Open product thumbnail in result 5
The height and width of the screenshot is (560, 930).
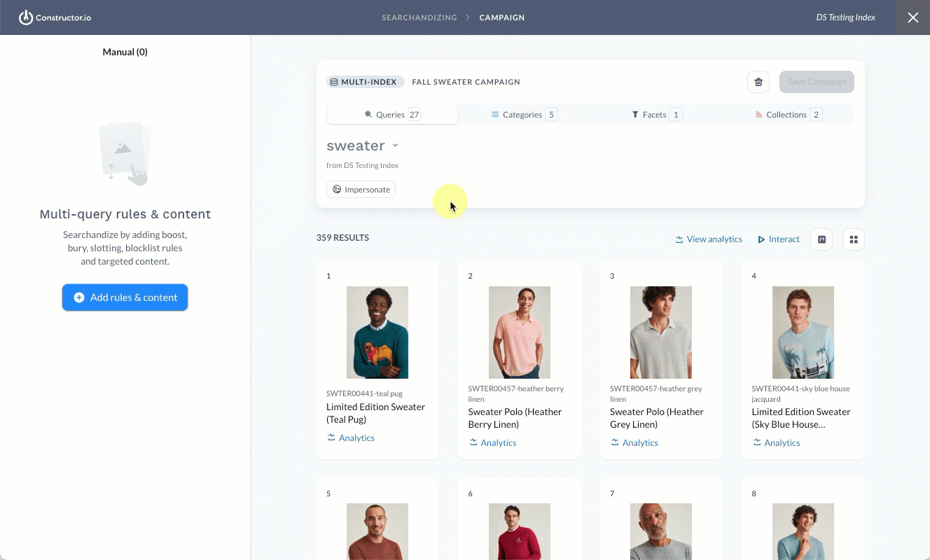click(377, 531)
